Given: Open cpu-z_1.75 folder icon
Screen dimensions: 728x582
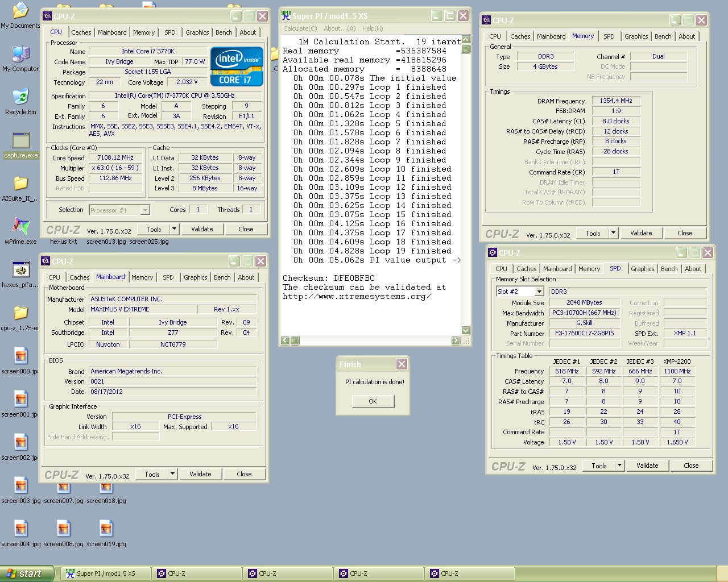Looking at the screenshot, I should 20,318.
